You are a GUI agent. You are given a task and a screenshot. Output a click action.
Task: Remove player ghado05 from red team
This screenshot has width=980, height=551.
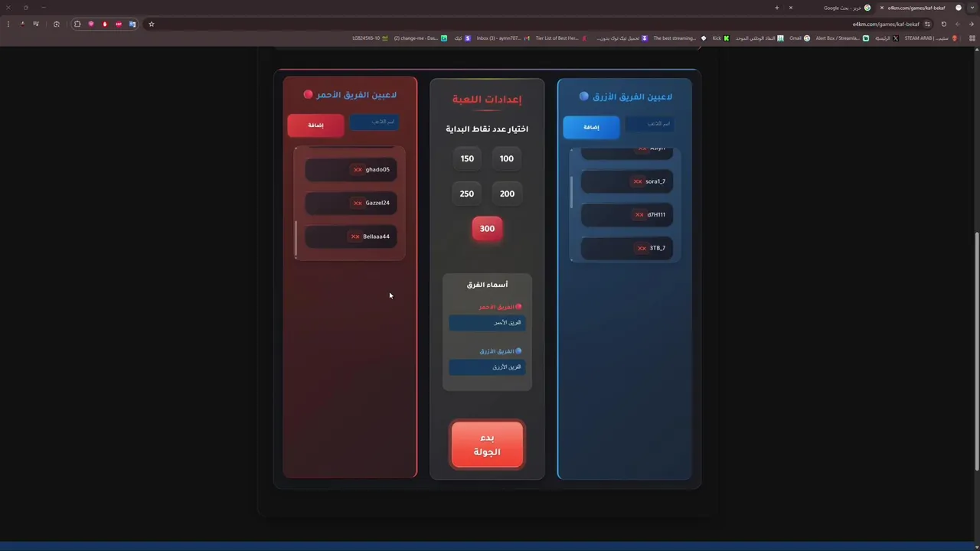[358, 170]
